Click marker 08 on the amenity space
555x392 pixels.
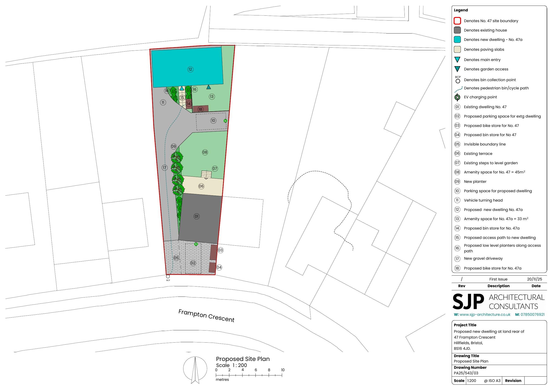(205, 152)
